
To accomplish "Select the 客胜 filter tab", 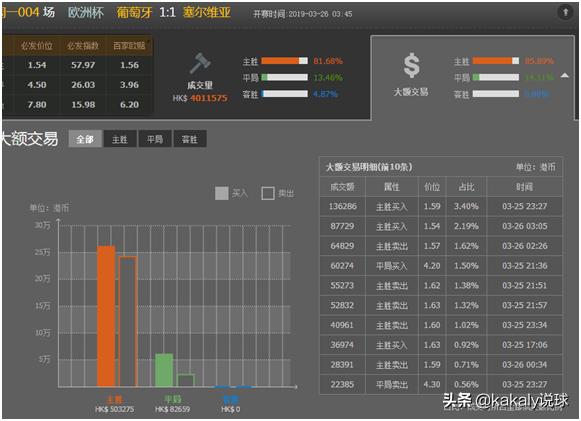I will click(x=190, y=139).
